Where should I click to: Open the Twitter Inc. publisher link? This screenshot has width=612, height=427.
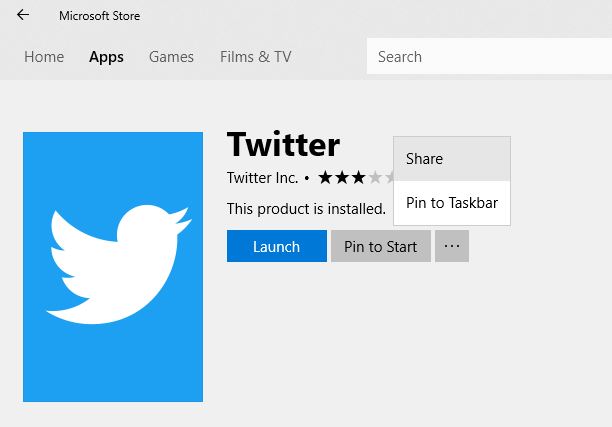tap(262, 178)
